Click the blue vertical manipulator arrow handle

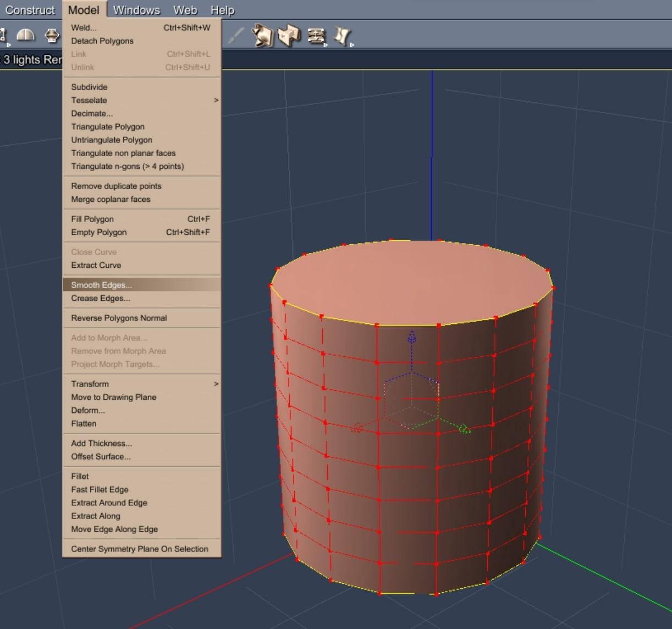coord(411,337)
